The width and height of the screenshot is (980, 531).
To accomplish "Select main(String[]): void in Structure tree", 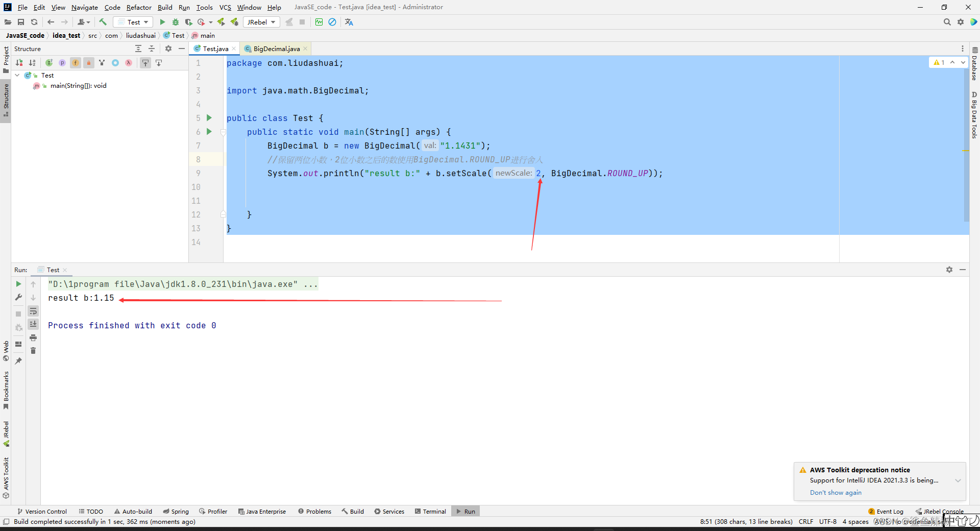I will pos(78,86).
